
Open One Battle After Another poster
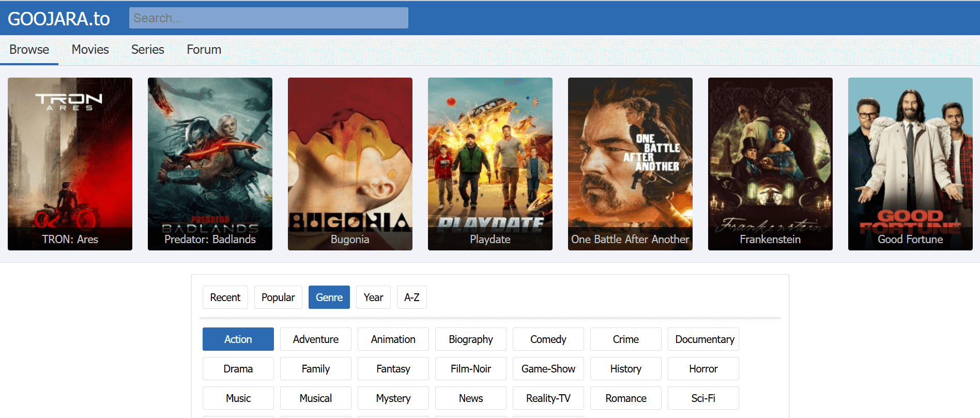pos(630,163)
